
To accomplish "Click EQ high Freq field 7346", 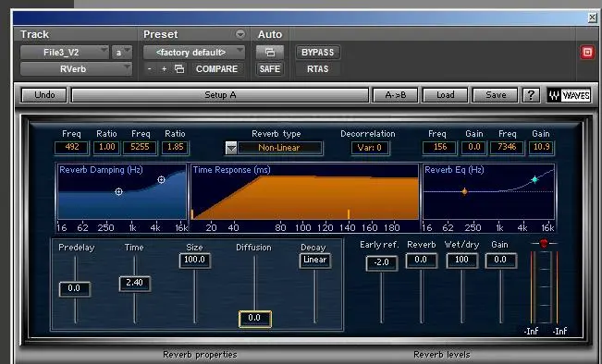I will [x=507, y=148].
